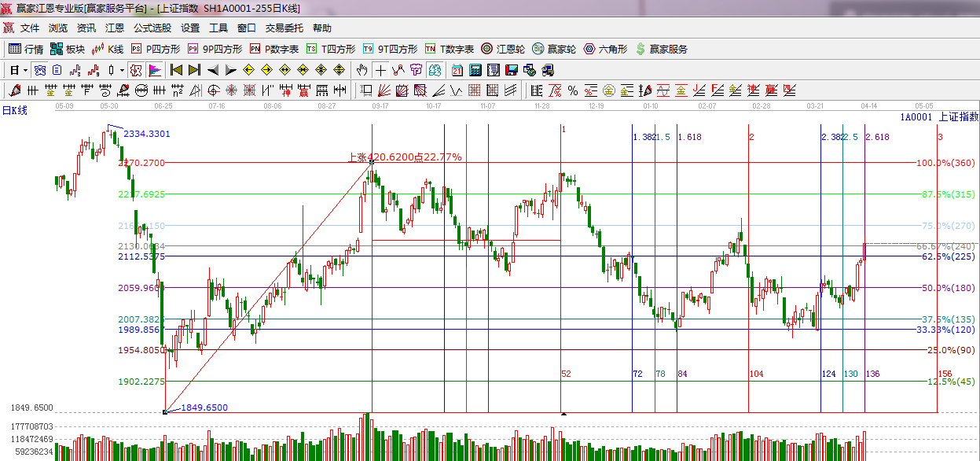The width and height of the screenshot is (980, 461).
Task: Click the calculator icon in toolbar
Action: (475, 70)
